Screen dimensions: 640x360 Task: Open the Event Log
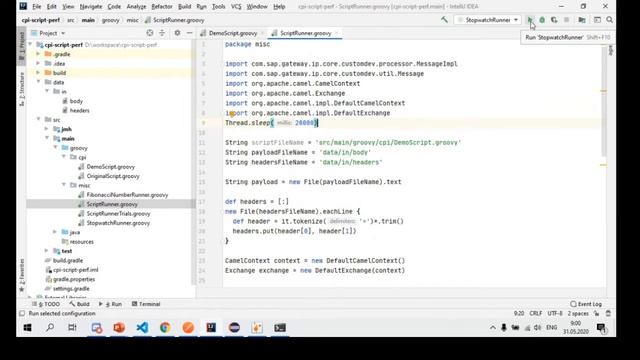(586, 304)
